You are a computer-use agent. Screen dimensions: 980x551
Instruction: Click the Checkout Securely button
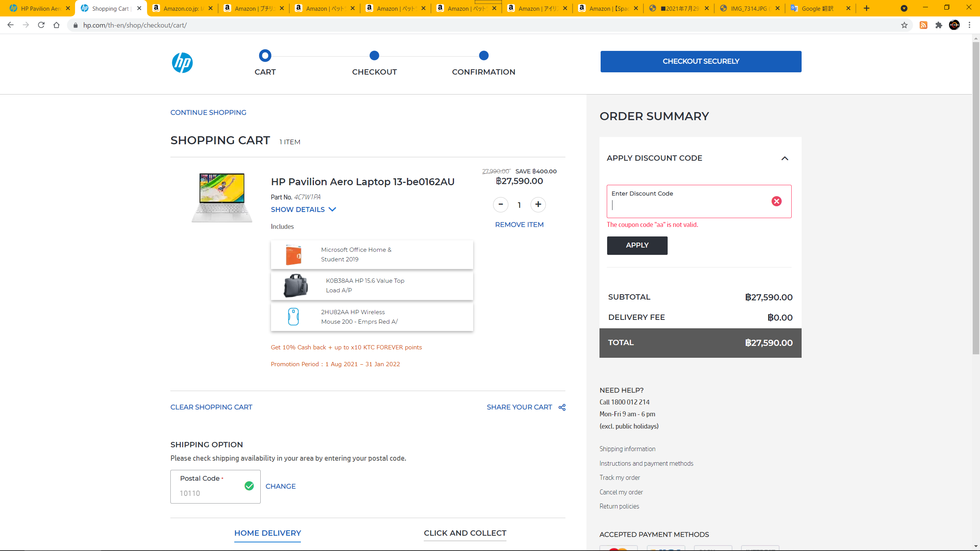701,62
